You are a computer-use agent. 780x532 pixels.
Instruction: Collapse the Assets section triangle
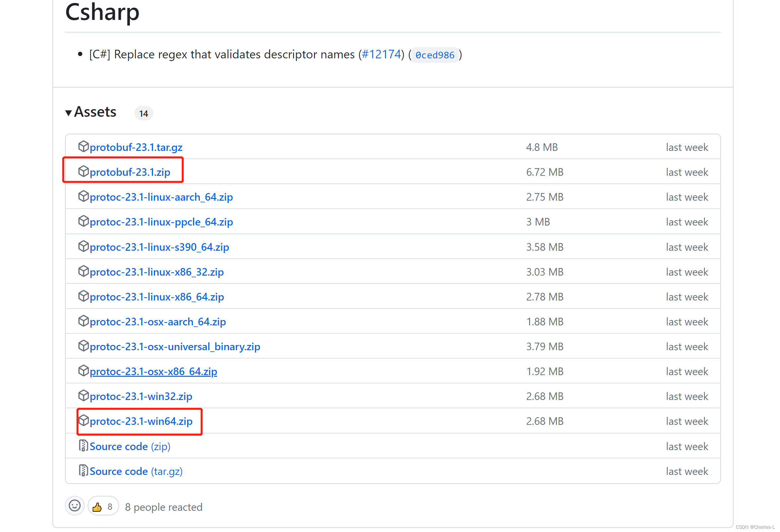[x=68, y=113]
